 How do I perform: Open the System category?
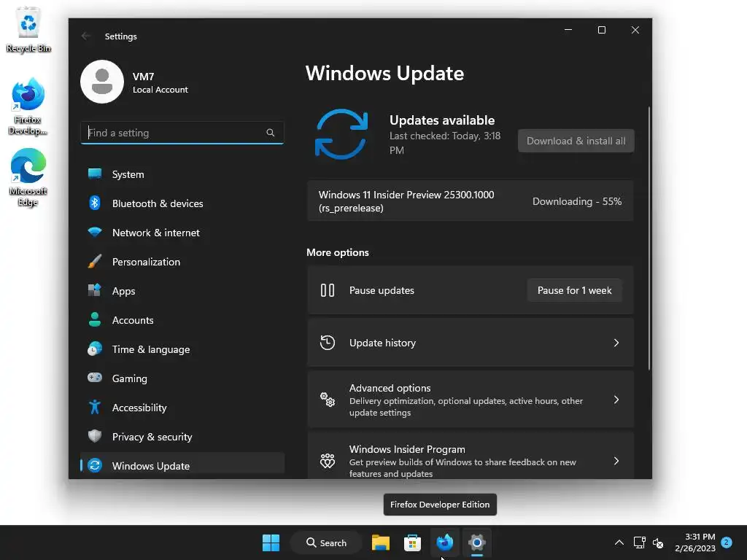pos(182,174)
